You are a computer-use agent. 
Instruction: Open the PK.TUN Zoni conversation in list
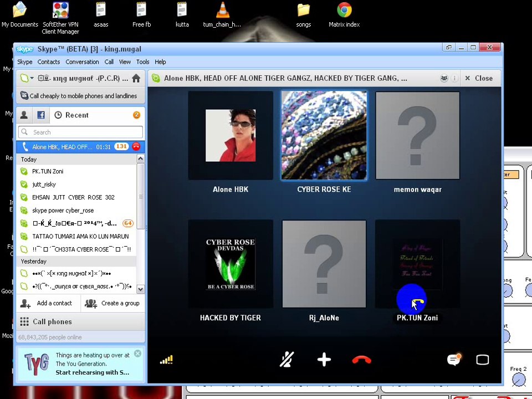click(76, 171)
